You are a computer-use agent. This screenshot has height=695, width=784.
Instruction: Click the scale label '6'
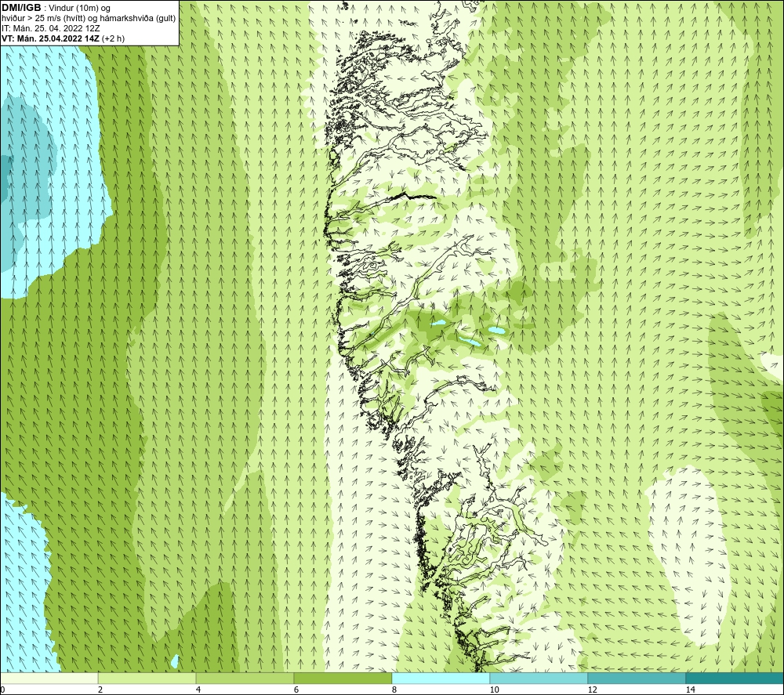click(x=296, y=690)
